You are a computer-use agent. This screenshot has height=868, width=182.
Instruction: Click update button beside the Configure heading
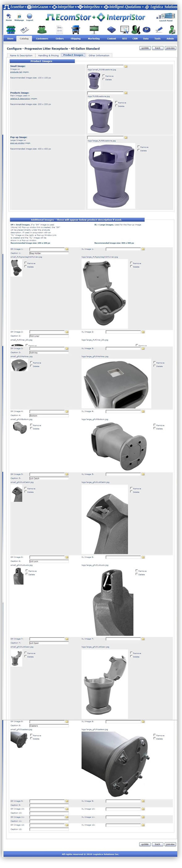coord(145,48)
